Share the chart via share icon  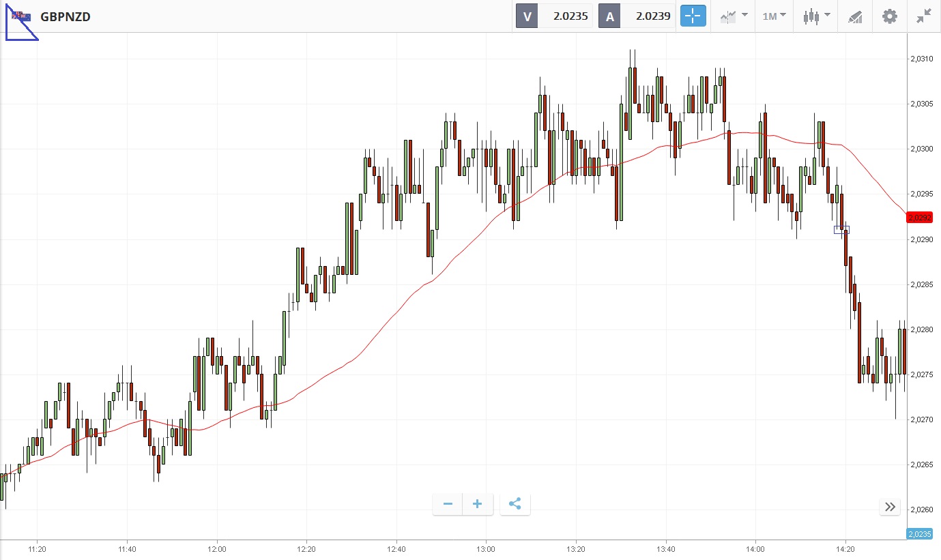click(515, 504)
